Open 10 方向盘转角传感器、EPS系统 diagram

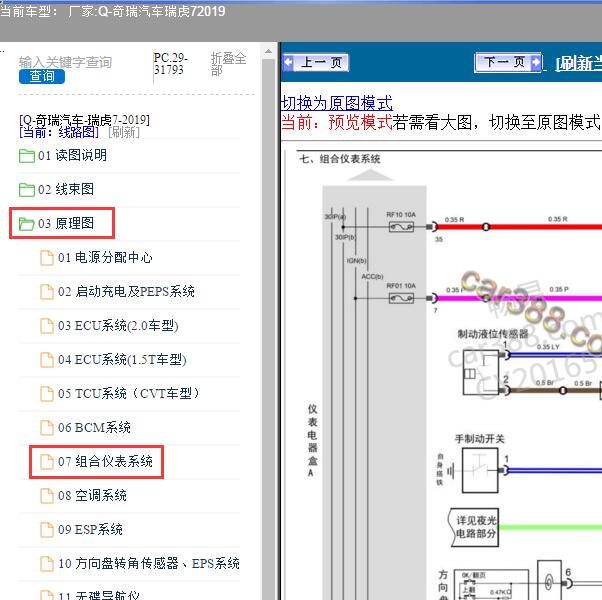(x=149, y=564)
